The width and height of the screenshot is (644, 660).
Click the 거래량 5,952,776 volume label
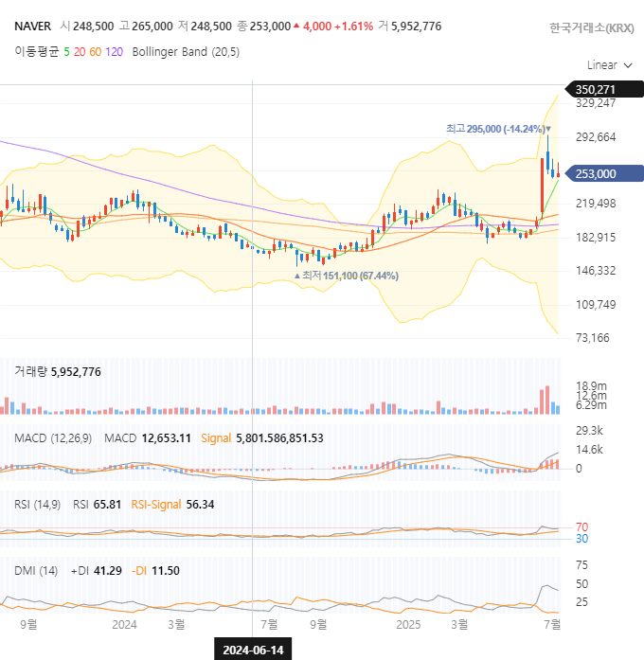click(x=58, y=372)
